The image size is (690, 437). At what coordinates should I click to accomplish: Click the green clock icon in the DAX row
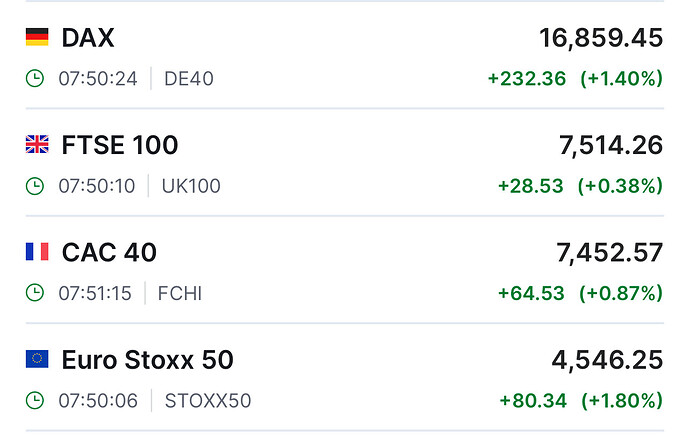click(35, 79)
